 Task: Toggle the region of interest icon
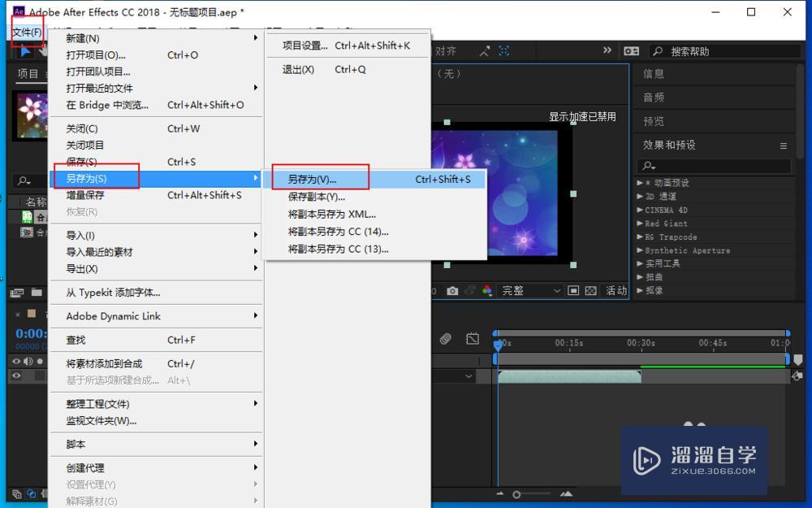click(x=573, y=290)
